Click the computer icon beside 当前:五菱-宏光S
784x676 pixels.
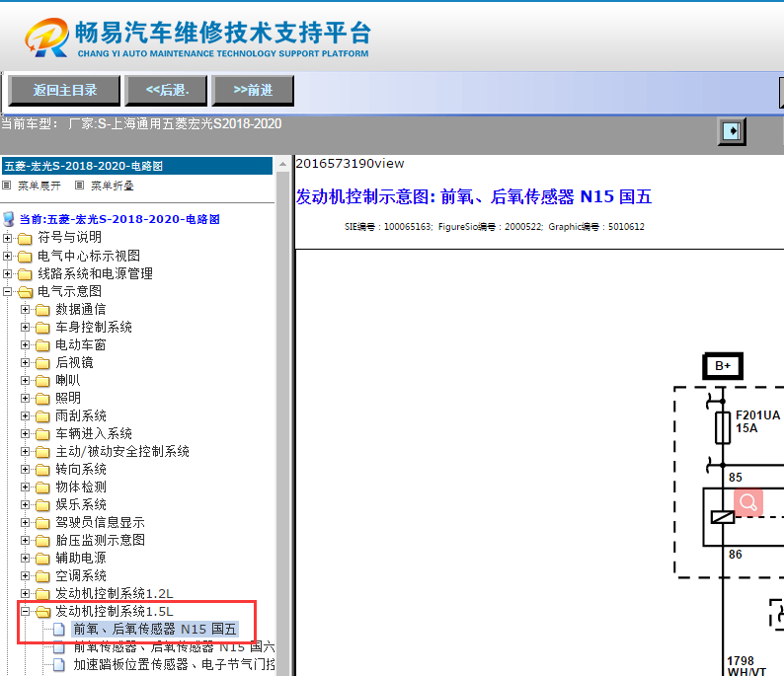[x=9, y=219]
